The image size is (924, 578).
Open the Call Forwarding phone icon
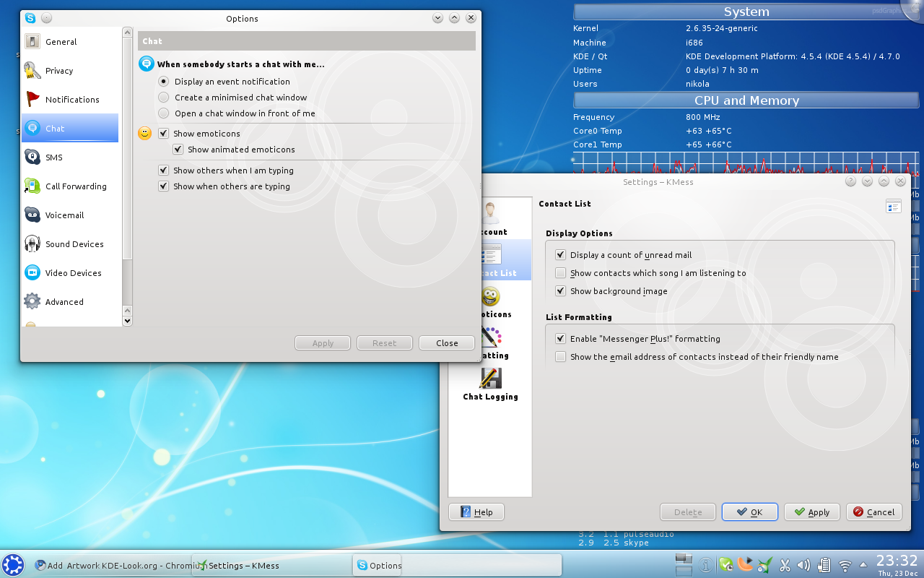[32, 186]
